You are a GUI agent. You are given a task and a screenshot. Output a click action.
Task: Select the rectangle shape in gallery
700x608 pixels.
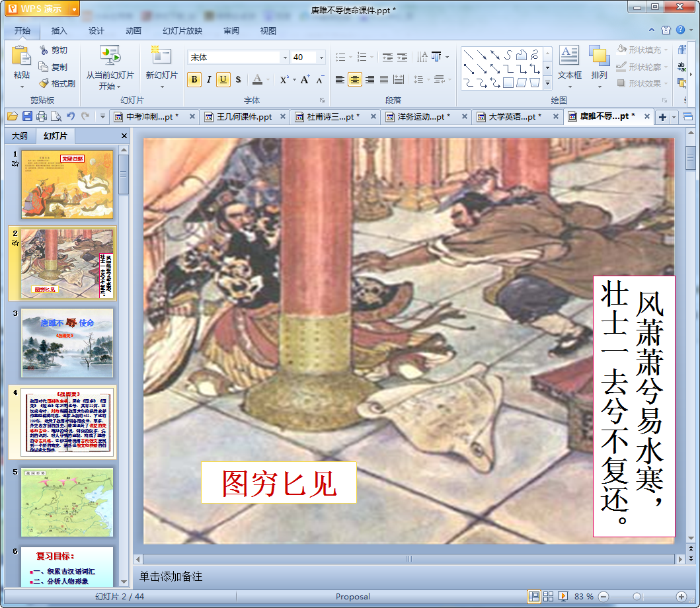coord(508,83)
